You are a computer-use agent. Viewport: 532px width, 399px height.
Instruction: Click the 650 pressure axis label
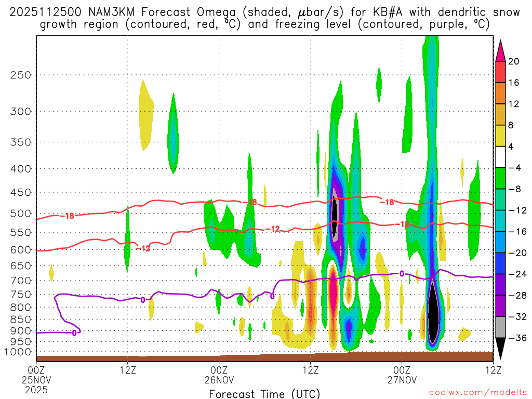coord(21,265)
